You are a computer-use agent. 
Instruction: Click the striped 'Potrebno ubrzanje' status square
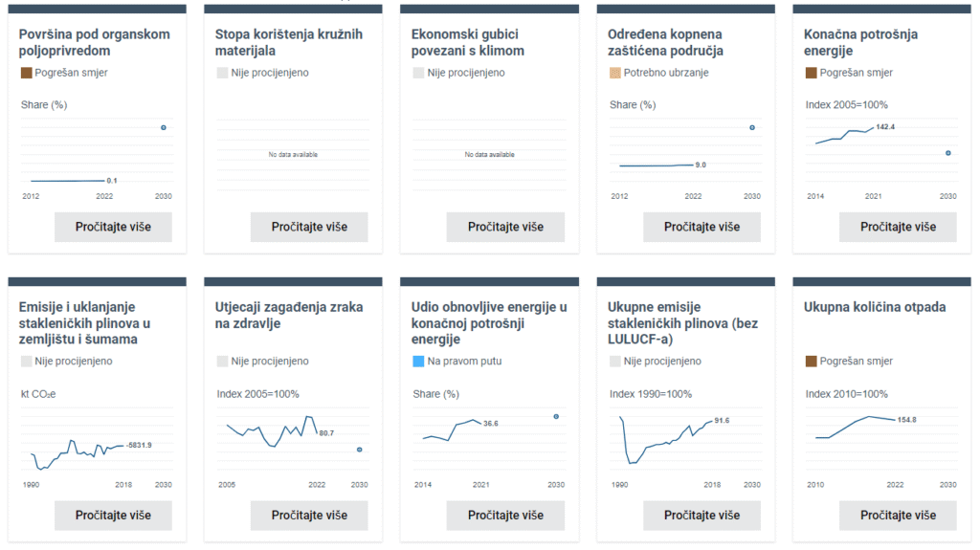coord(614,73)
